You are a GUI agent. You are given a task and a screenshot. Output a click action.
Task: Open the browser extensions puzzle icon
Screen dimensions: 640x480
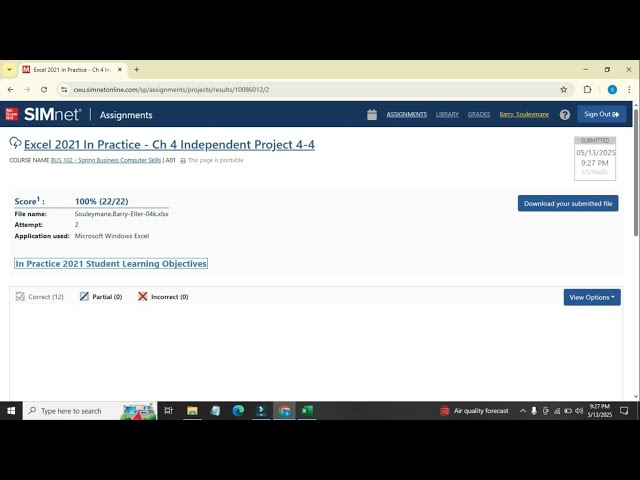point(587,90)
